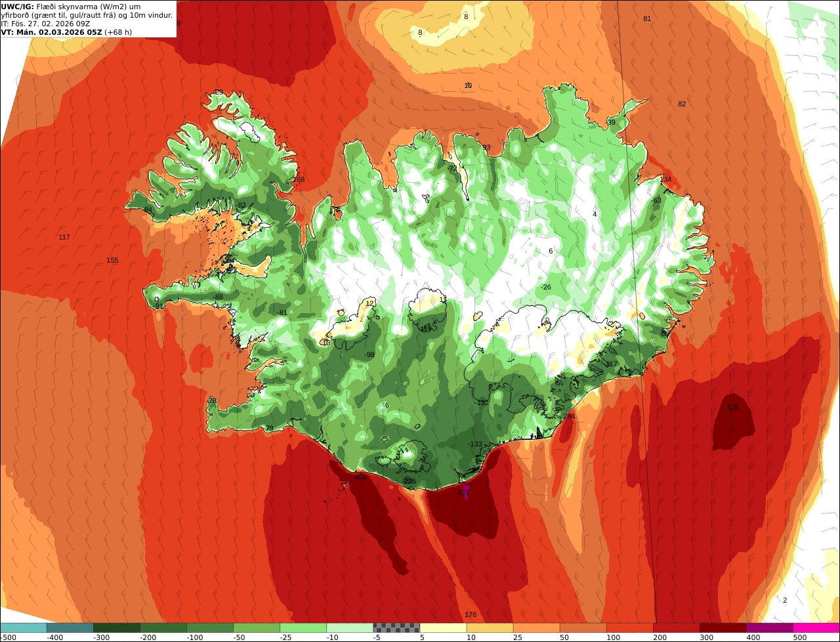Click the -26 value in the eastern highlands
Image resolution: width=840 pixels, height=642 pixels.
click(x=546, y=288)
